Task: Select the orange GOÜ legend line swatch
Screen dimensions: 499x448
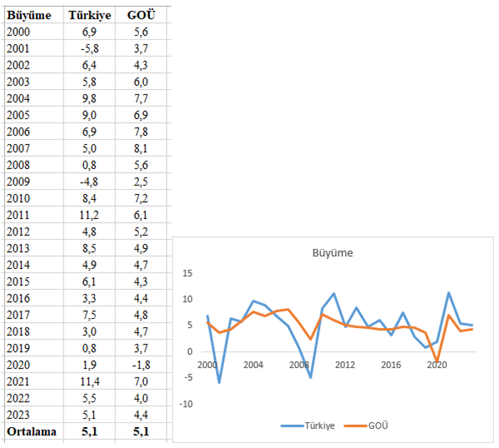Action: pyautogui.click(x=354, y=425)
